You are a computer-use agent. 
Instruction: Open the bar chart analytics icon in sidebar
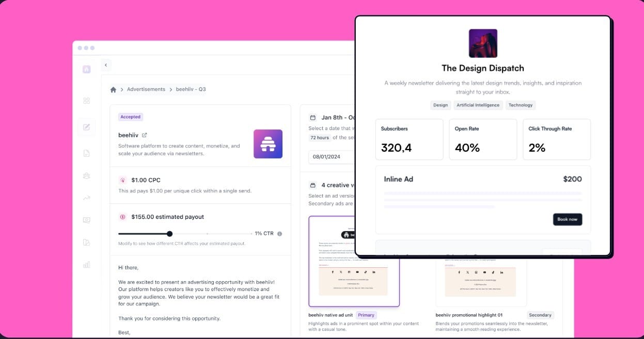pos(86,265)
